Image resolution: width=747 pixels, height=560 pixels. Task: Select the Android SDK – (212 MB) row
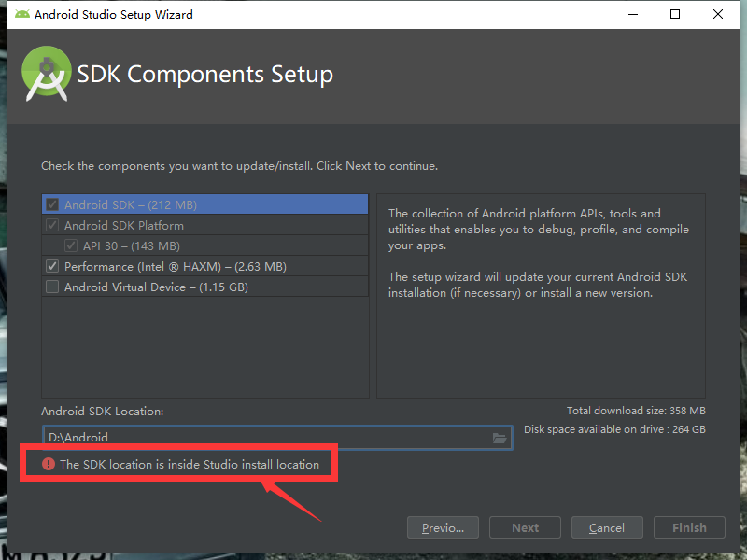tap(204, 204)
